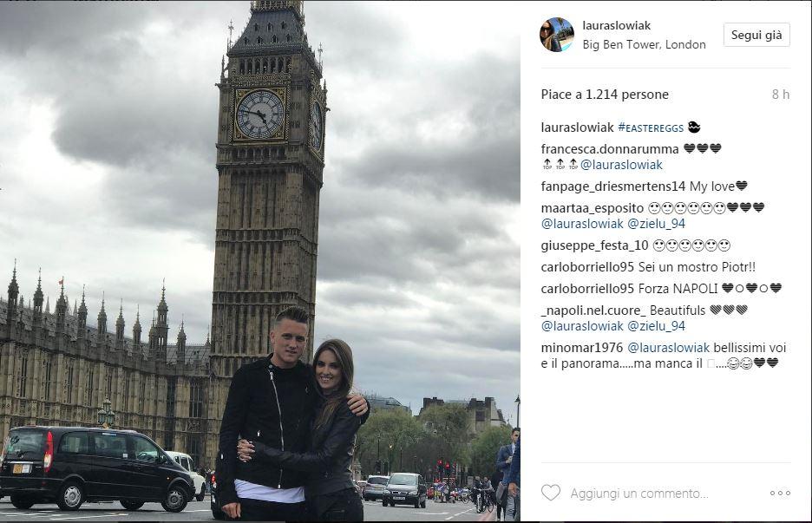Click the Piace a 1.214 persone likes count

coord(605,95)
